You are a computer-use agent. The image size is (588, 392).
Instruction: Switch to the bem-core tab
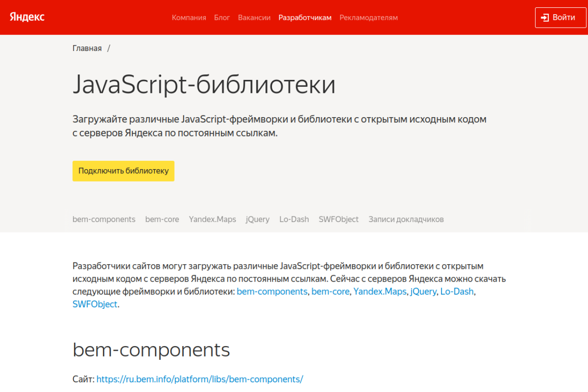(162, 219)
